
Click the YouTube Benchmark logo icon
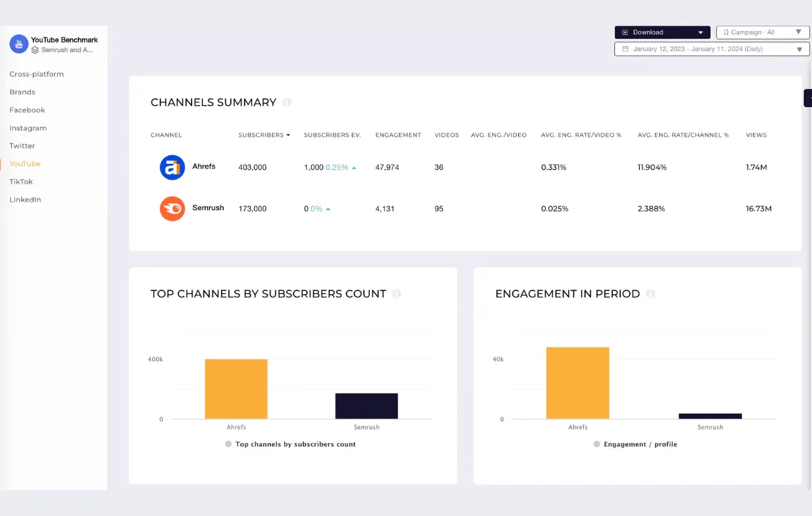[19, 44]
